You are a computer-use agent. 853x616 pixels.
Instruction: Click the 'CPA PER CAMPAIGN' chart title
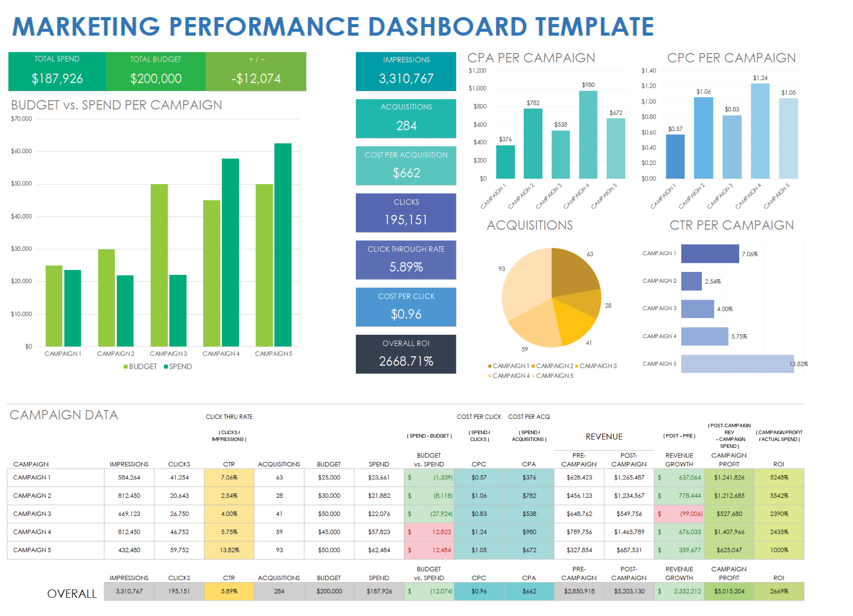pyautogui.click(x=531, y=58)
